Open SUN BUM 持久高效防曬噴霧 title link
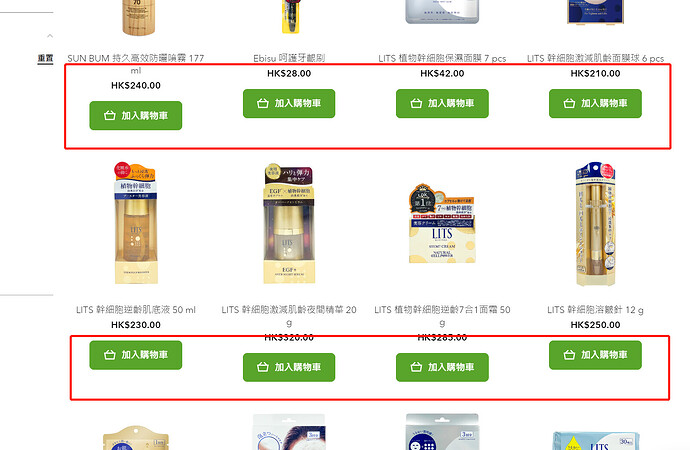The width and height of the screenshot is (690, 450). point(136,64)
